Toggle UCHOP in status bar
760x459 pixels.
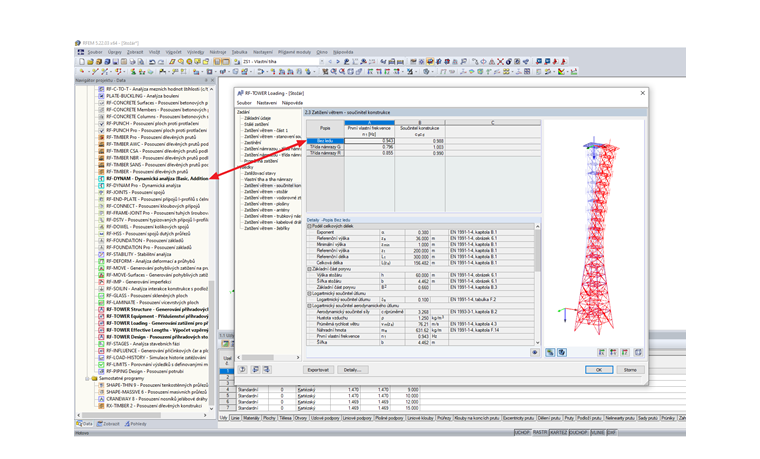(522, 432)
